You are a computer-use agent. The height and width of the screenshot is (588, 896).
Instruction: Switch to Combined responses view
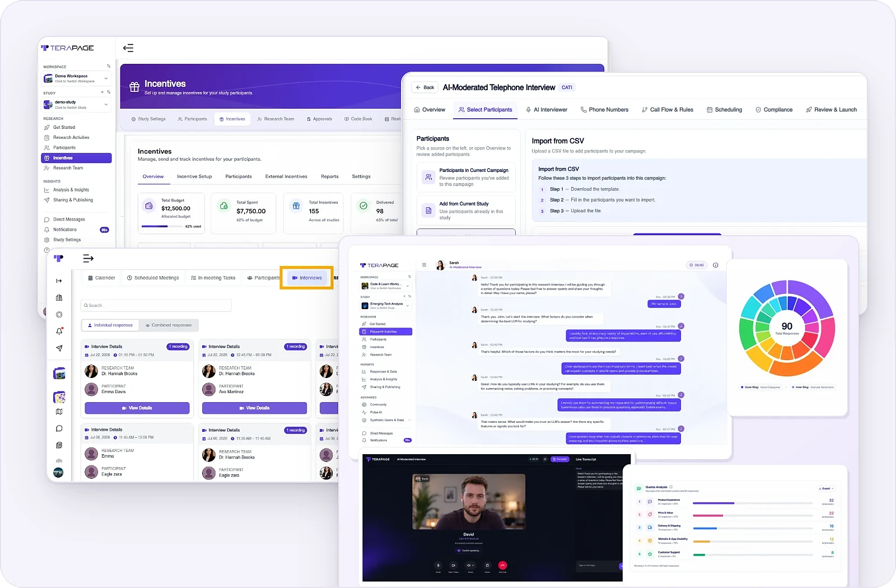pos(168,325)
